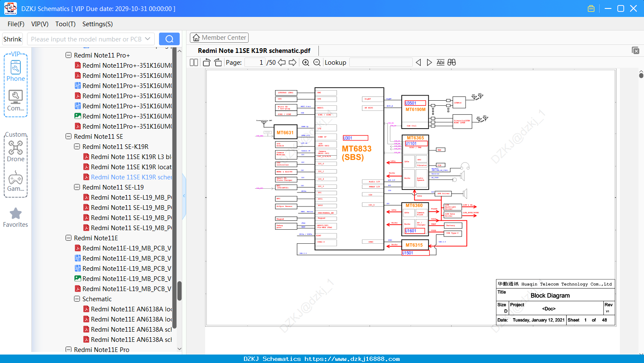Screen dimensions: 644x363
Task: Open last Redmi Note11E AN6138A sc file
Action: click(127, 340)
